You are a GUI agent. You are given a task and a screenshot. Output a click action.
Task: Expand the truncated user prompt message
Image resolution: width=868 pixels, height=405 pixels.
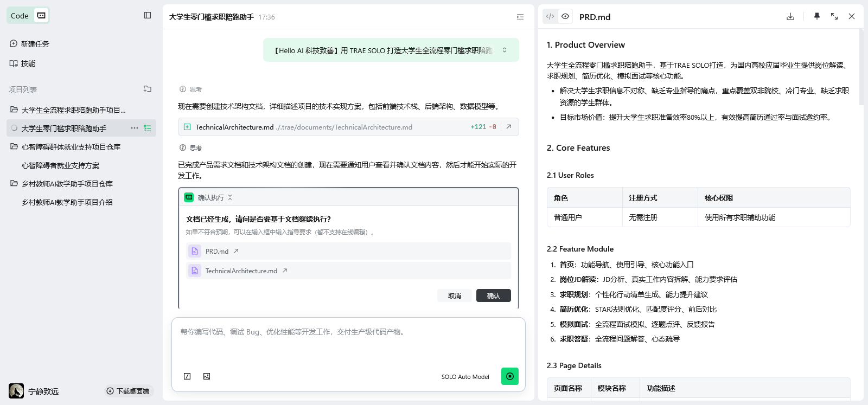[x=505, y=50]
